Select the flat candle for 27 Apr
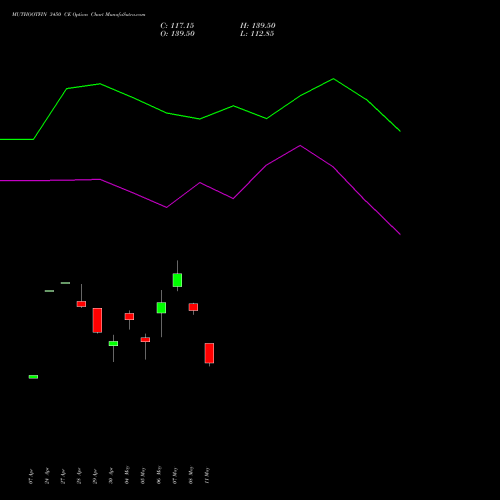500x500 pixels. click(65, 283)
